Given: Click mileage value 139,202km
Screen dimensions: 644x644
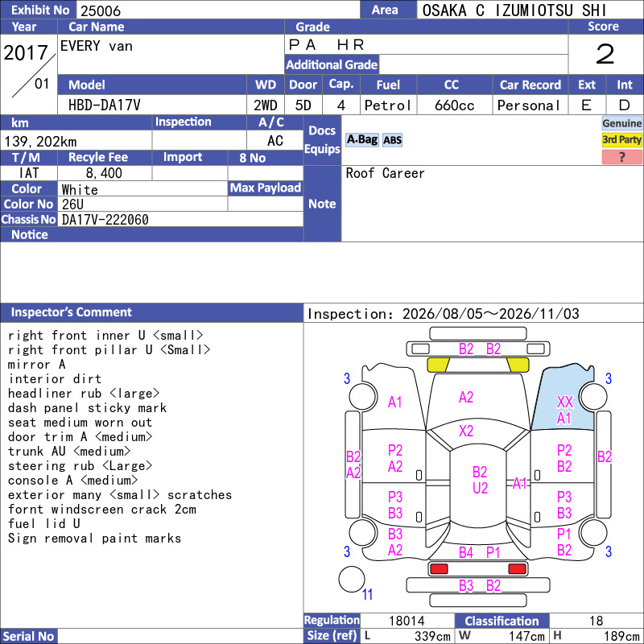Looking at the screenshot, I should 40,142.
